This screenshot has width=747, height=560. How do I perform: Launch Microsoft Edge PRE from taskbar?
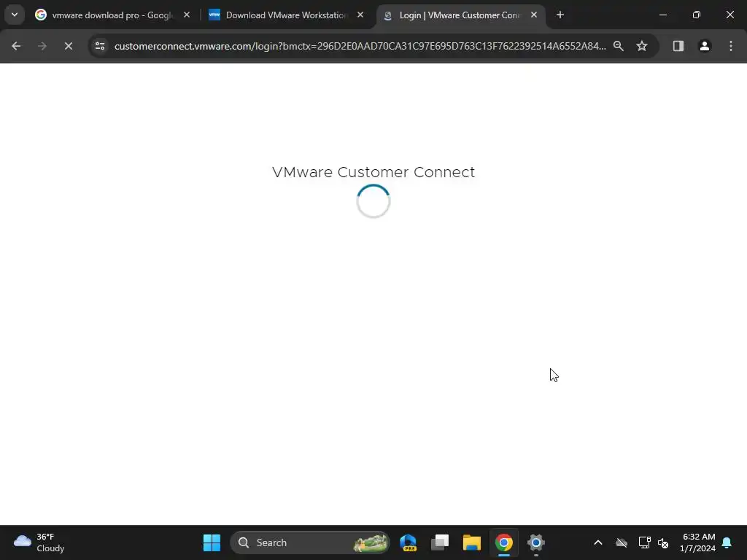409,542
